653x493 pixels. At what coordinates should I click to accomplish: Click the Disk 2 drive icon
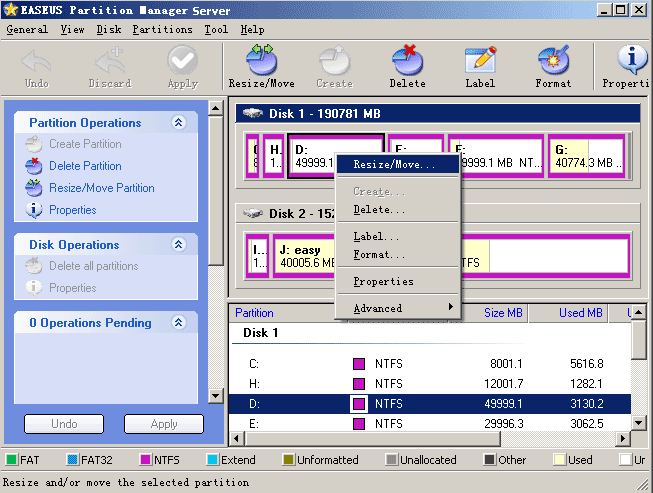tap(253, 214)
